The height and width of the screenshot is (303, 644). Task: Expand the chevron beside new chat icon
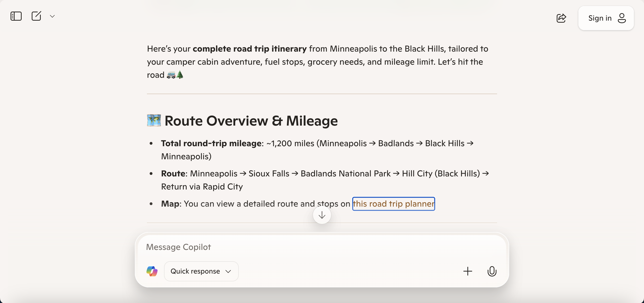(x=52, y=16)
